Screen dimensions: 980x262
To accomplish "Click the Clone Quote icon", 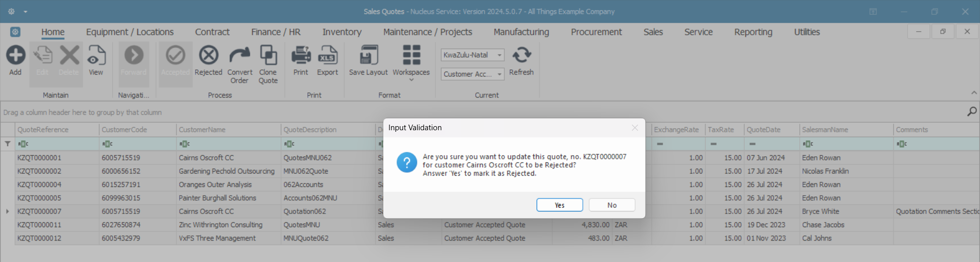I will click(268, 56).
